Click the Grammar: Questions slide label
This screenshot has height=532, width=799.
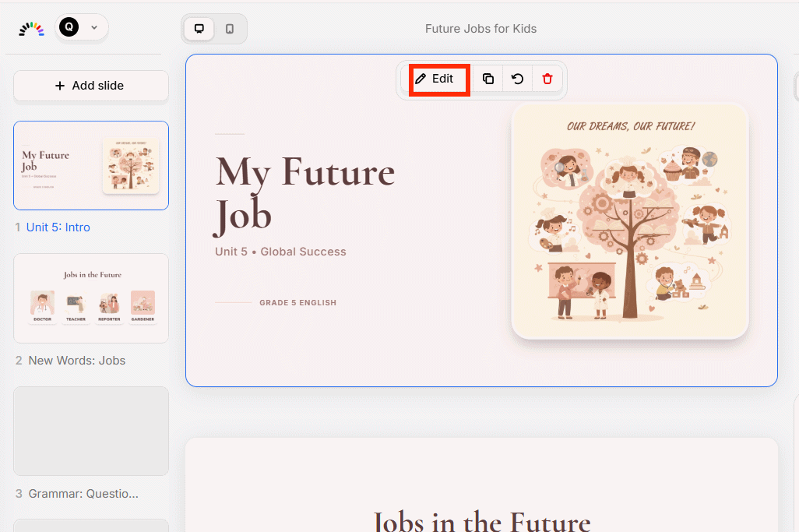click(83, 494)
